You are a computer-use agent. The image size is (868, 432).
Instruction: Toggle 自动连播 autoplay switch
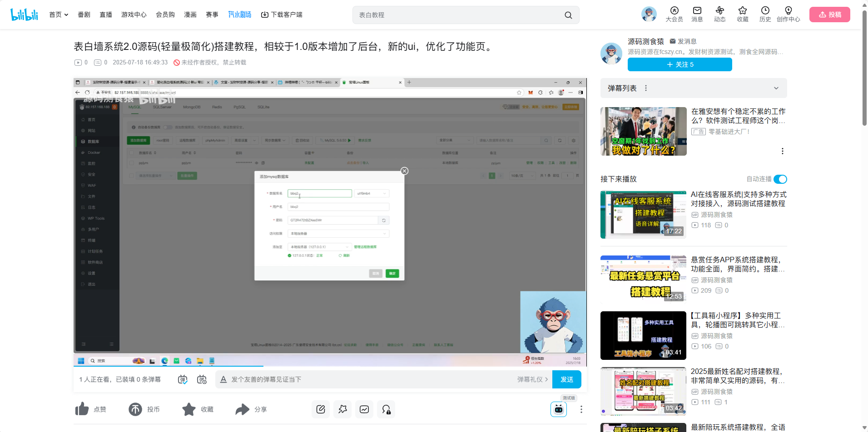click(780, 179)
